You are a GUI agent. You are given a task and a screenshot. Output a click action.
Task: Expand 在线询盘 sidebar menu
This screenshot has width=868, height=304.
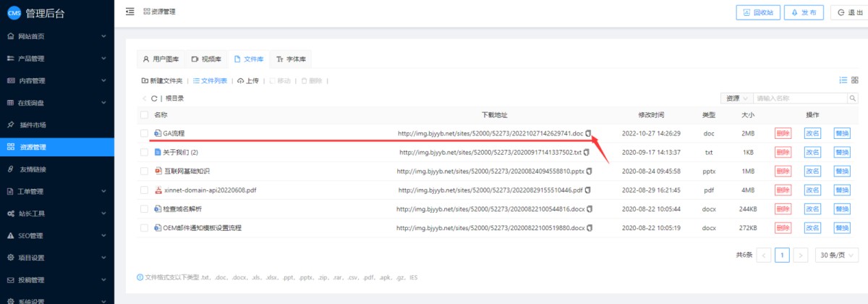pyautogui.click(x=57, y=104)
